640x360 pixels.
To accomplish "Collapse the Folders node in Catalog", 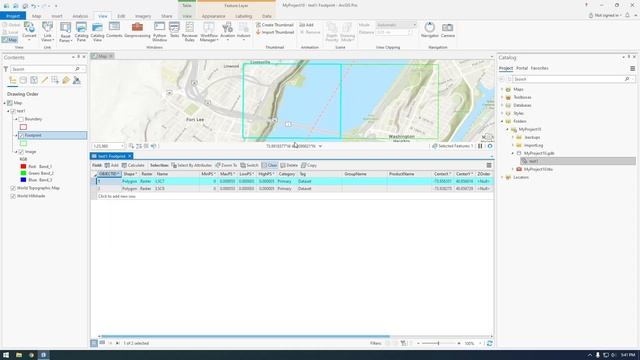I will tap(502, 121).
